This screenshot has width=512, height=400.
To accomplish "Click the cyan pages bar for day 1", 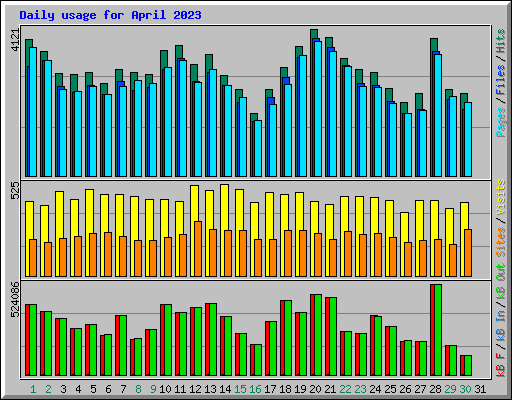I will point(33,112).
